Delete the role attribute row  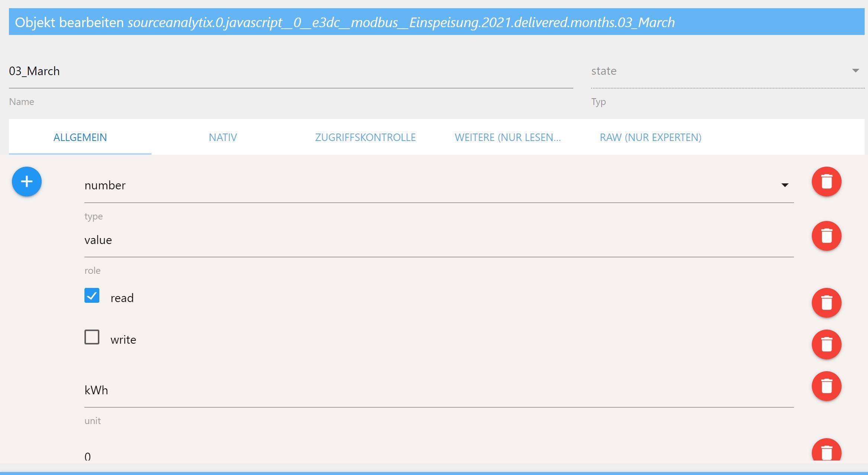pos(826,236)
